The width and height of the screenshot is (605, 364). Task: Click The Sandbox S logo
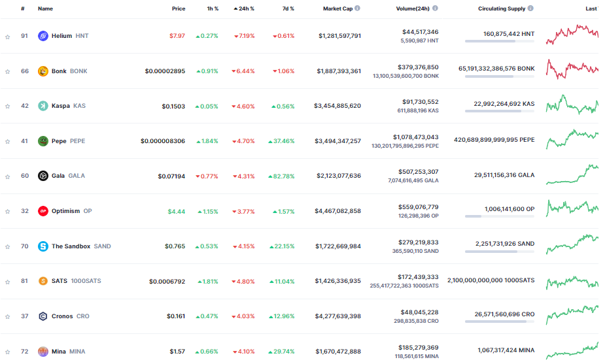[43, 246]
